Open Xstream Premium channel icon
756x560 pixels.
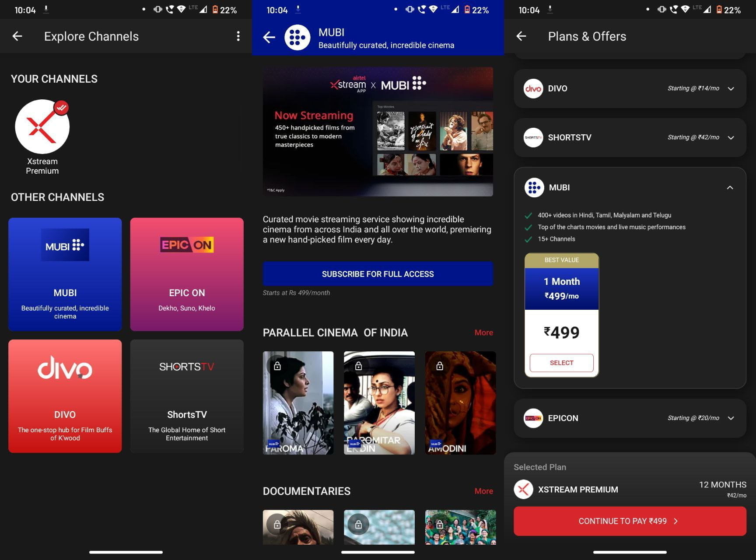42,127
